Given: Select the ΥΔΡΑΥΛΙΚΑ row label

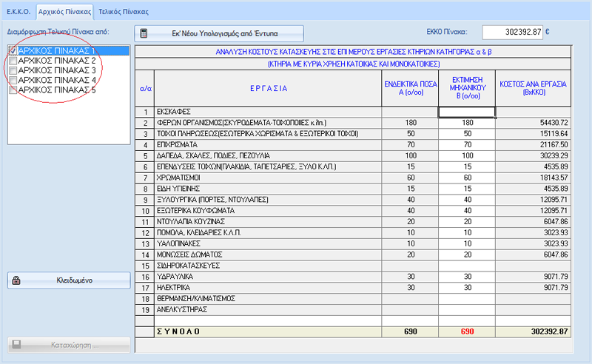Looking at the screenshot, I should point(175,277).
